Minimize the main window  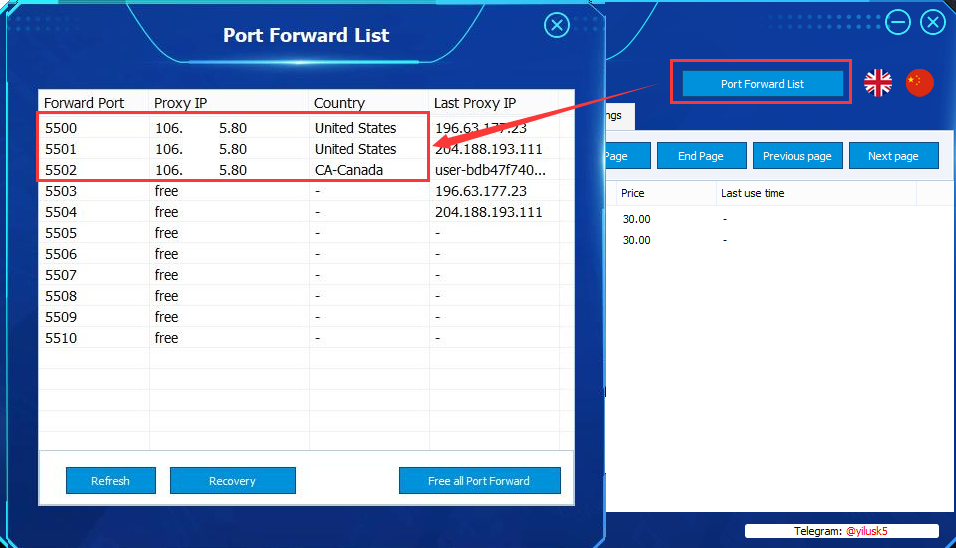897,23
